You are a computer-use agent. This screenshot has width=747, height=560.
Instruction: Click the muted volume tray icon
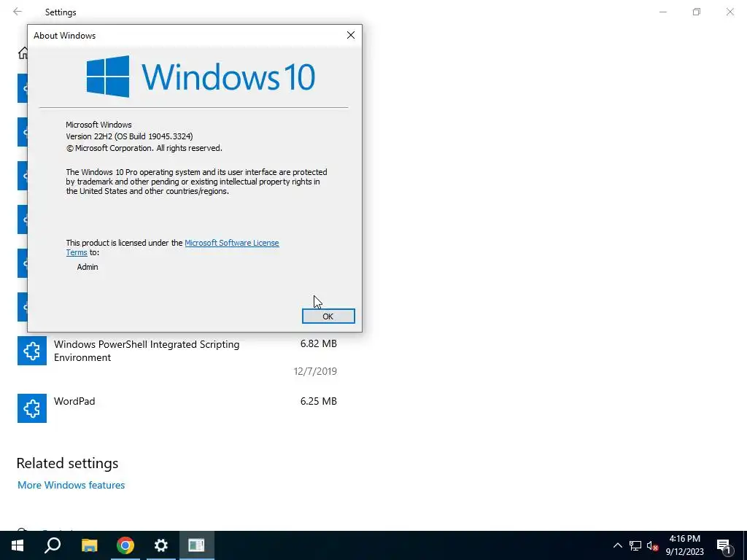click(652, 545)
